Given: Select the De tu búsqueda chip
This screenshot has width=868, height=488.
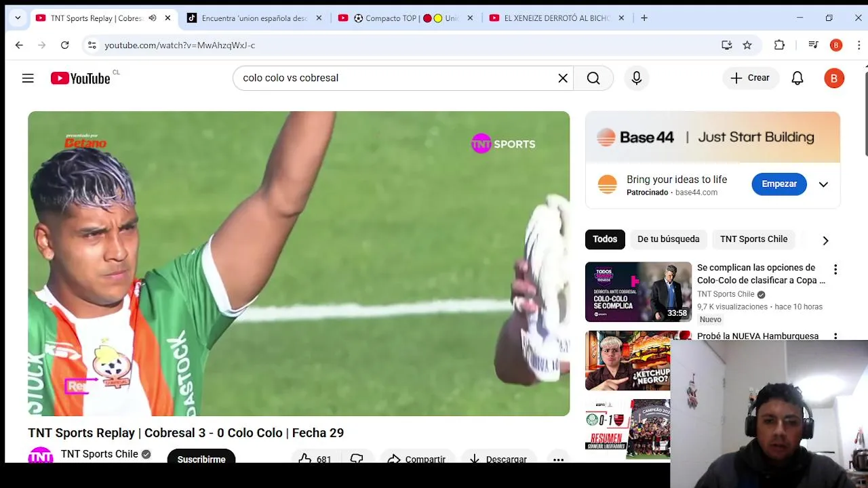Looking at the screenshot, I should tap(668, 239).
